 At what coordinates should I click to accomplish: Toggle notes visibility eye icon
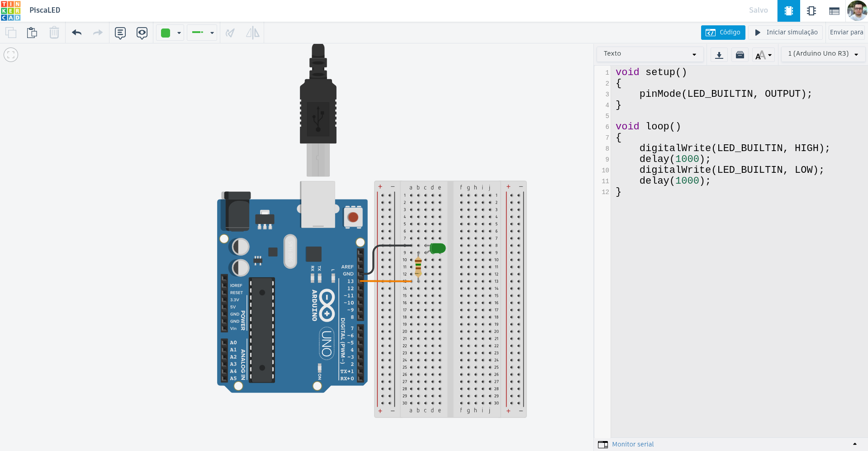click(x=142, y=33)
